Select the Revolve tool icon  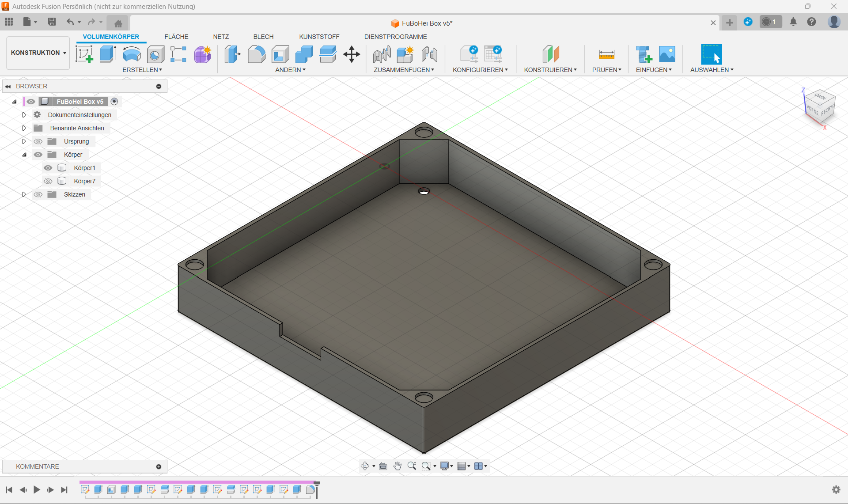pyautogui.click(x=132, y=54)
